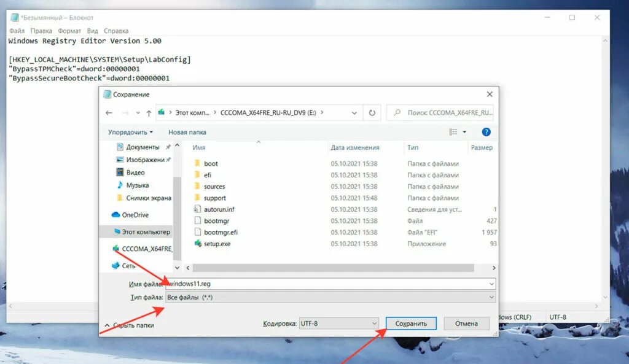The height and width of the screenshot is (364, 629).
Task: Click the BypassTPMCheck line in Notepad
Action: (74, 69)
